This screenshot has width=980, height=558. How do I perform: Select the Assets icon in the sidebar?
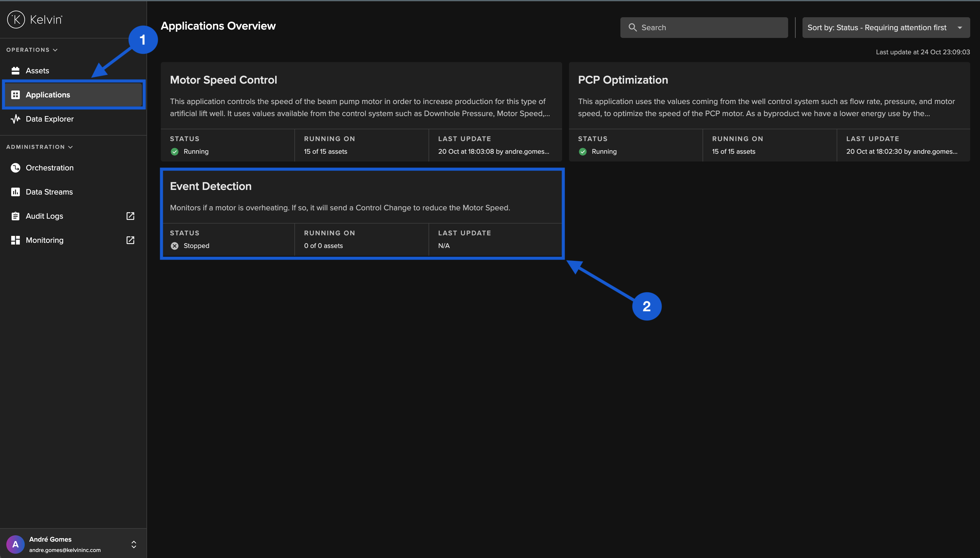click(x=15, y=70)
